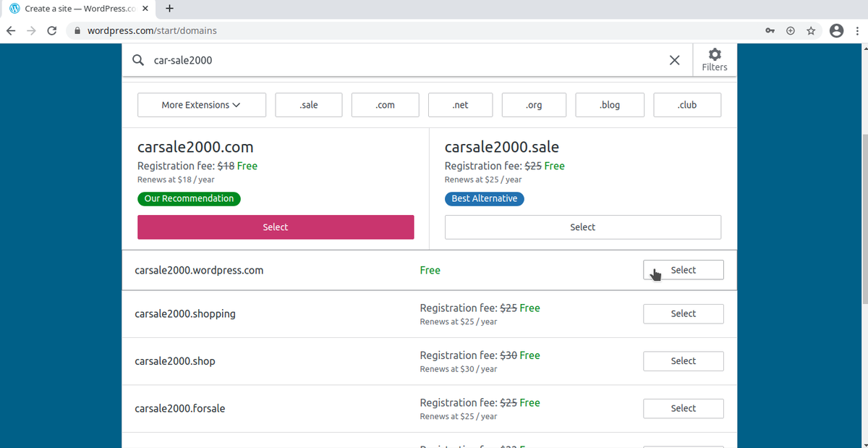The width and height of the screenshot is (868, 448).
Task: Open the Chrome profile avatar
Action: click(x=837, y=30)
